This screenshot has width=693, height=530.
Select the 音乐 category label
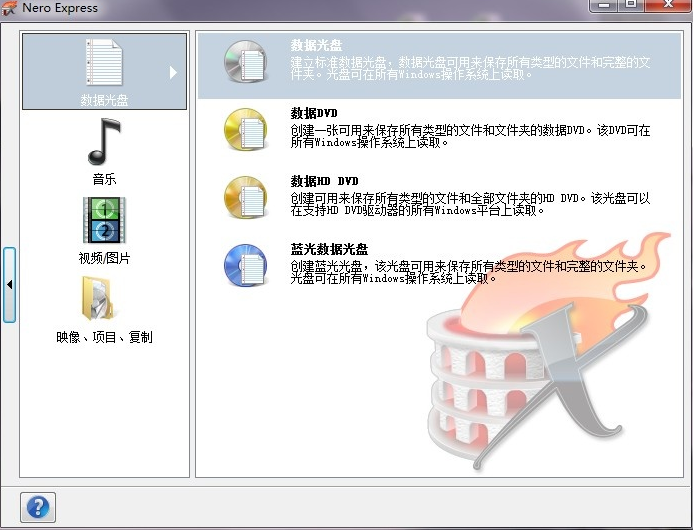coord(104,179)
